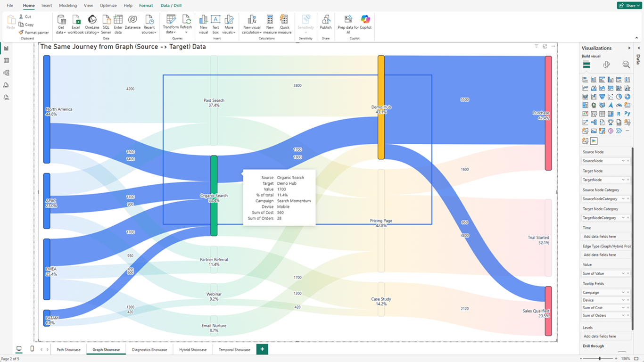Click the Enter data icon
This screenshot has height=362, width=644.
(x=118, y=24)
